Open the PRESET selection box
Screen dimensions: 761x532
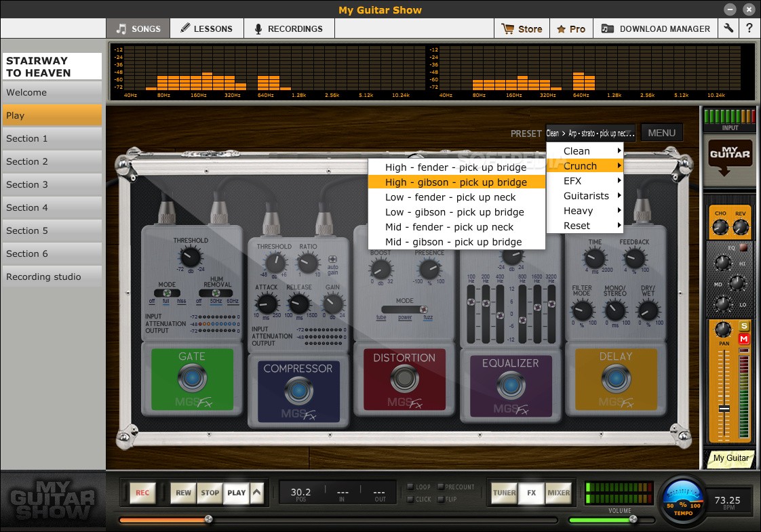click(590, 133)
